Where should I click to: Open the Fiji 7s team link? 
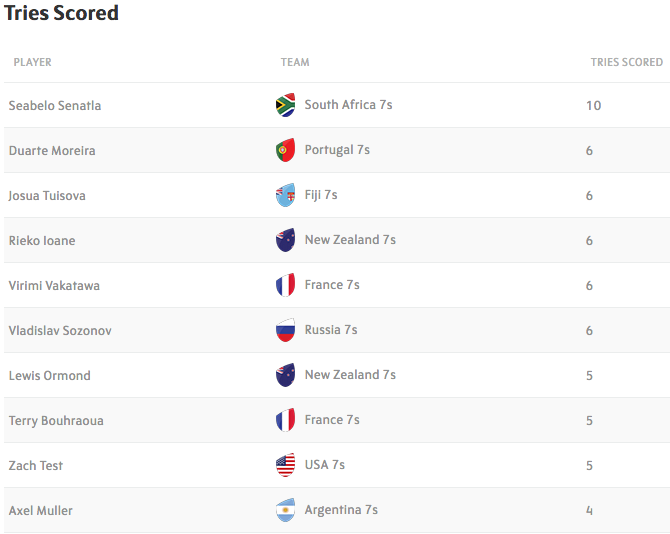(x=321, y=195)
